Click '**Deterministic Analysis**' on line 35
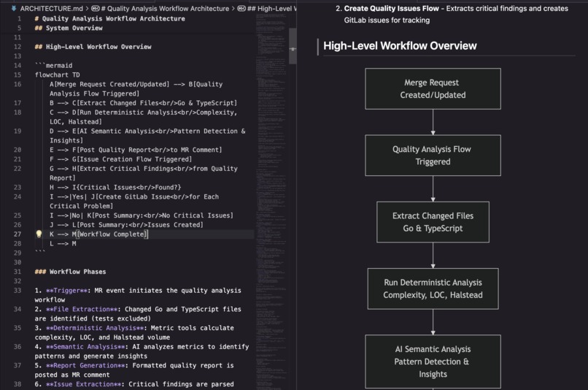Image resolution: width=588 pixels, height=390 pixels. point(96,328)
